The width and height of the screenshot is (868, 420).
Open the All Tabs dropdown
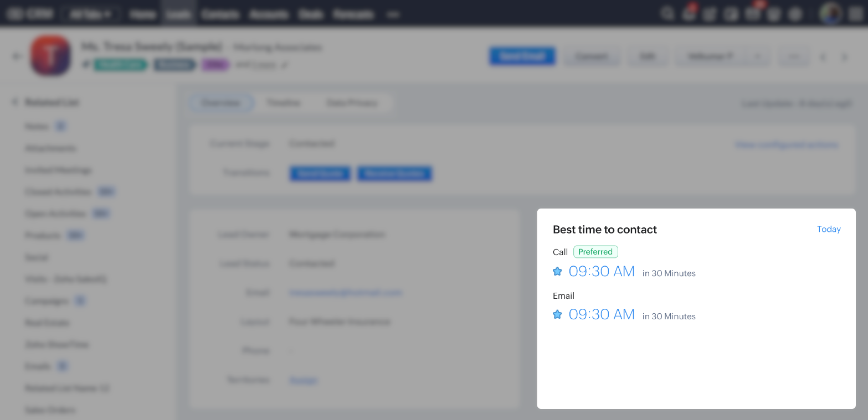click(x=90, y=14)
